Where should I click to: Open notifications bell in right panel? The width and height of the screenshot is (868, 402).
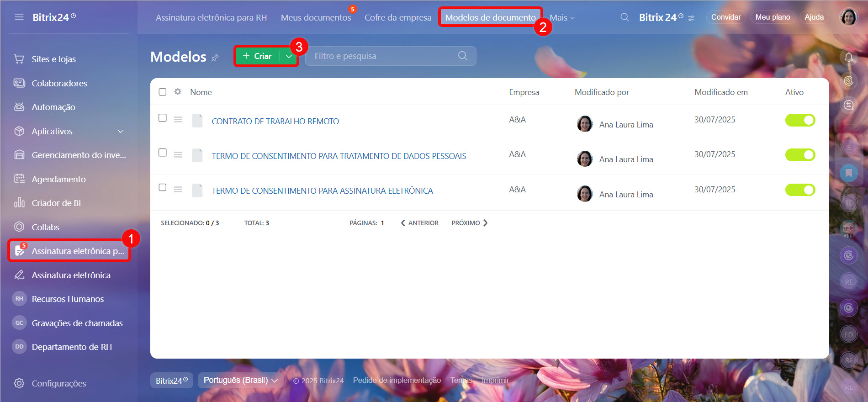849,57
